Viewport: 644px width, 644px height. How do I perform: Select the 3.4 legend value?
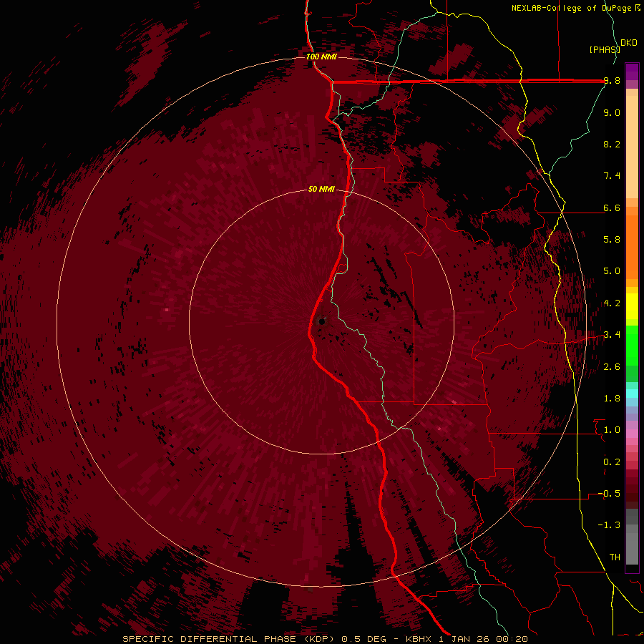click(x=612, y=335)
